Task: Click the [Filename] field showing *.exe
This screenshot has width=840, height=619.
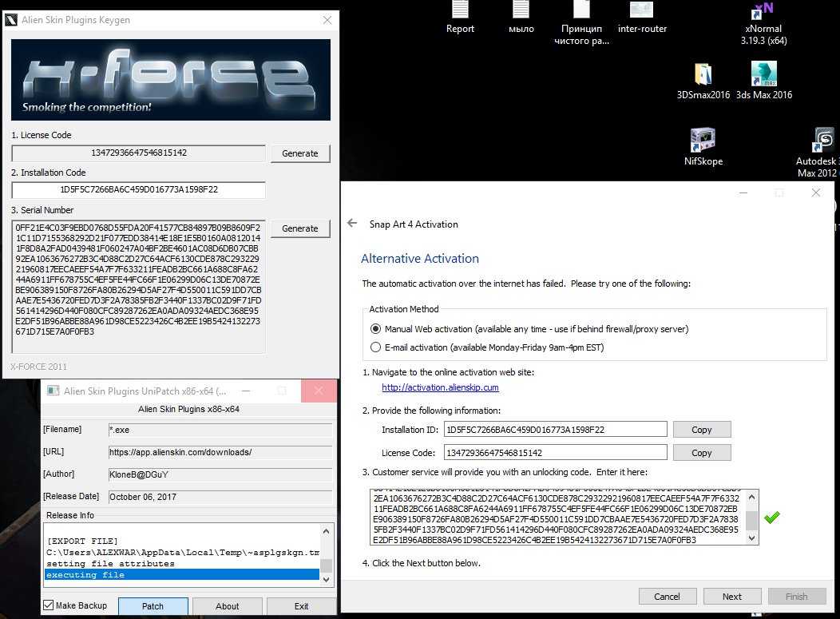Action: pyautogui.click(x=220, y=430)
